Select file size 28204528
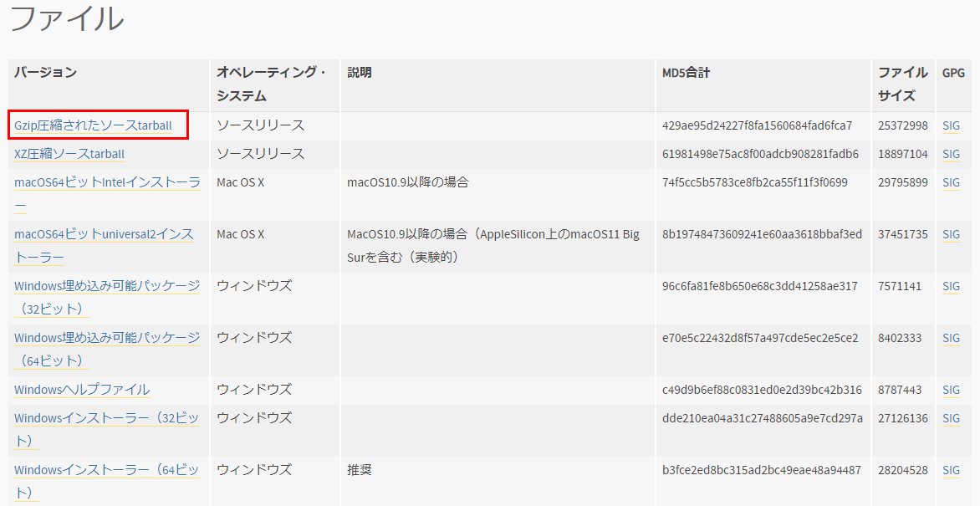Screen dimensions: 980x506 point(903,470)
